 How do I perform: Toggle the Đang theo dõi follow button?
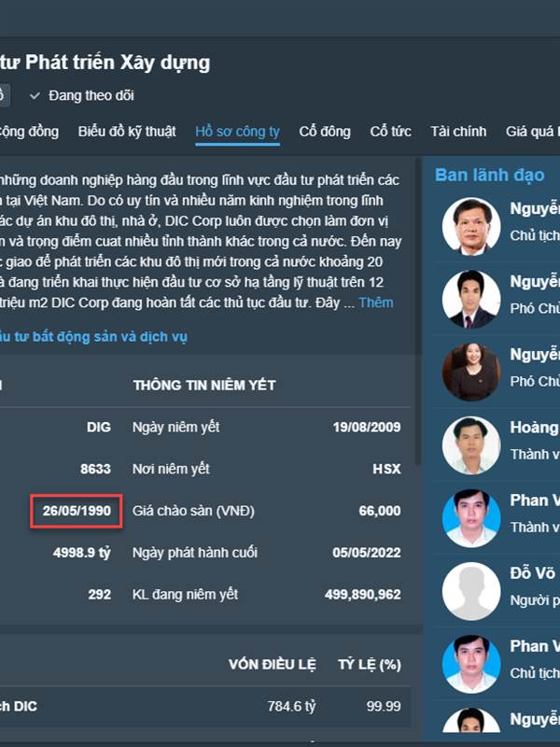coord(81,96)
